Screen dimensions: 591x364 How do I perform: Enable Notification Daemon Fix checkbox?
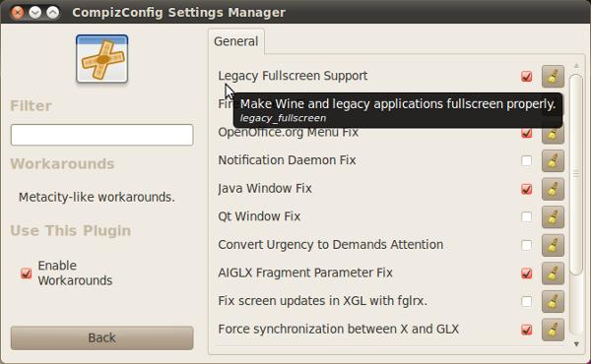coord(527,160)
